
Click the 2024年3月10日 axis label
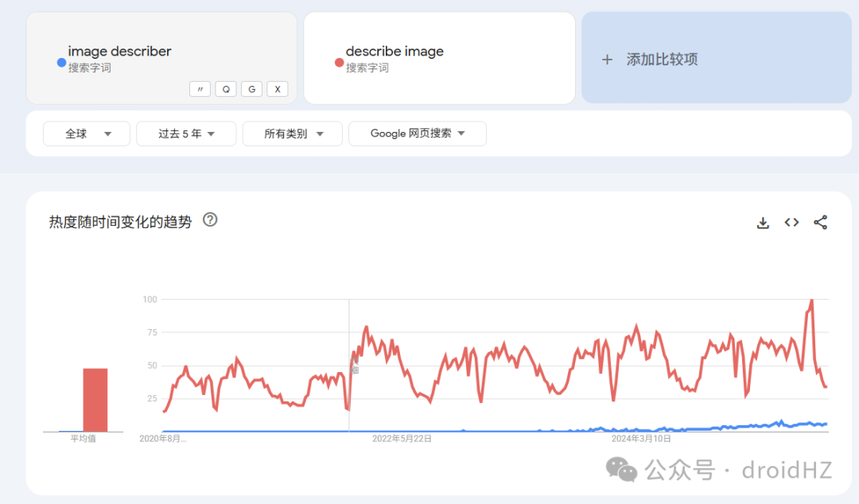click(x=641, y=439)
